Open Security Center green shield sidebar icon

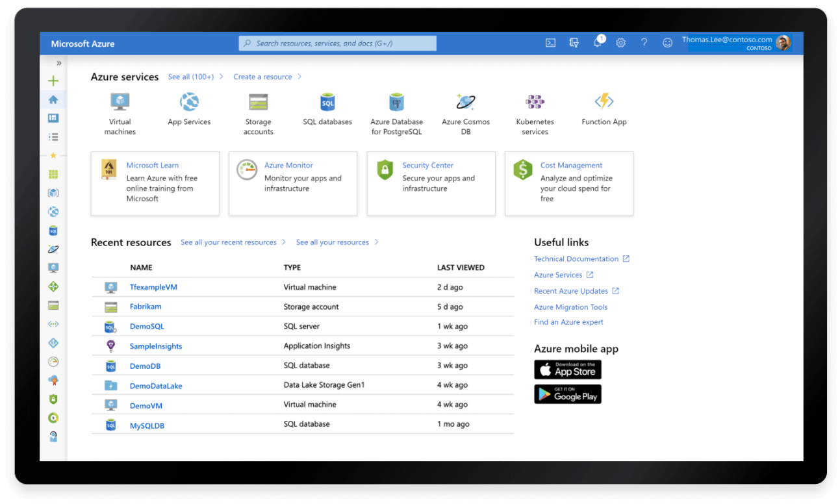53,399
